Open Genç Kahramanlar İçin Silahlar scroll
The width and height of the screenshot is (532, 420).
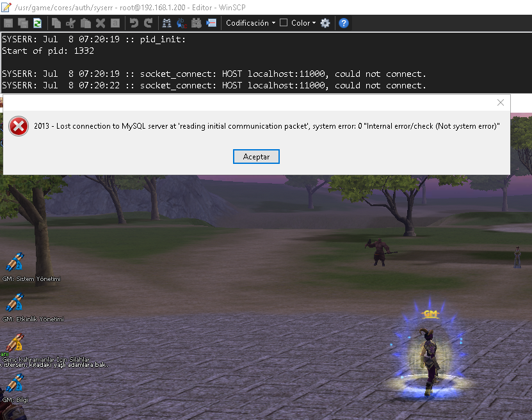click(15, 342)
